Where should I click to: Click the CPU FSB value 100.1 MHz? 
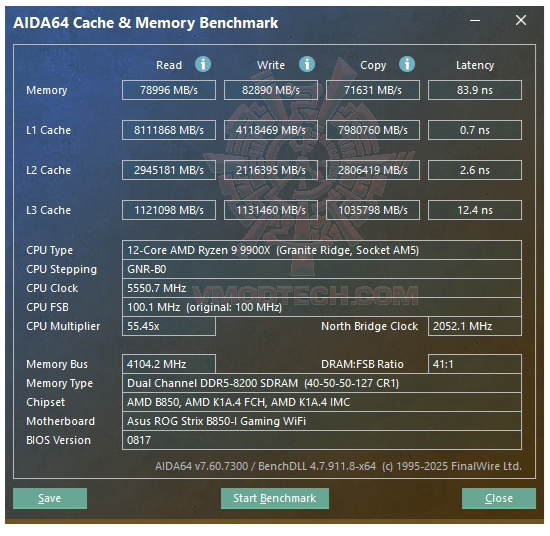click(x=322, y=307)
